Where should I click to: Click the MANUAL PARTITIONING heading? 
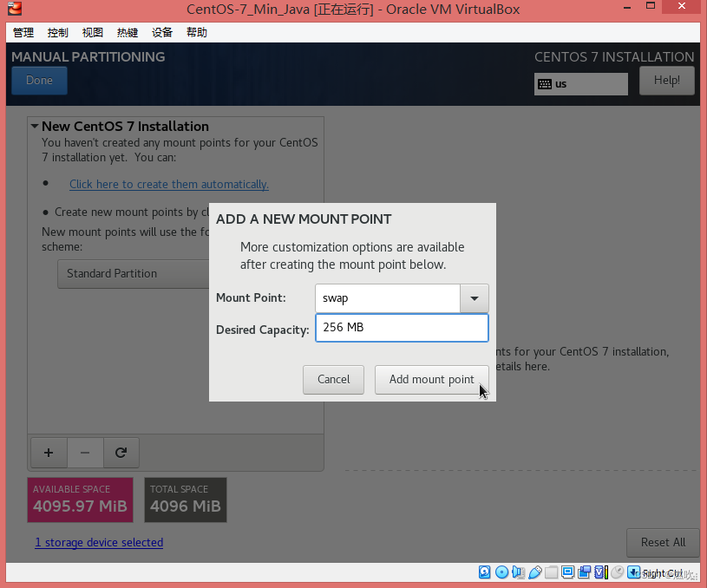click(x=88, y=57)
